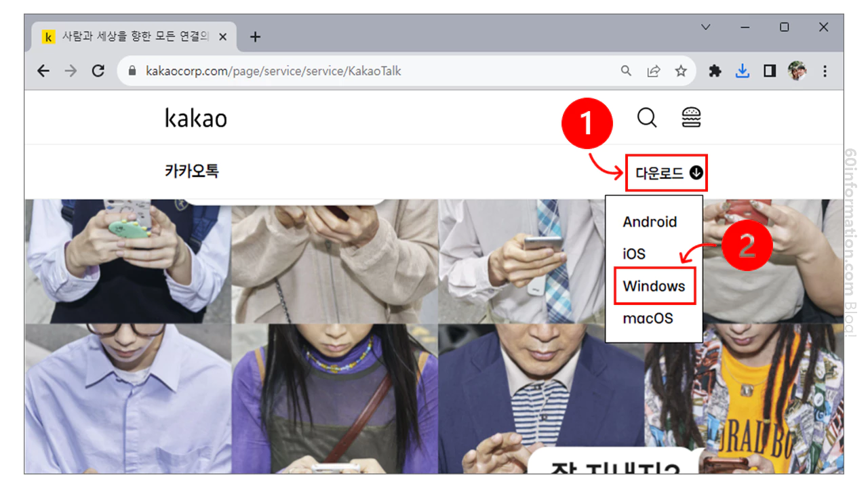868x488 pixels.
Task: Select the kakao page tab
Action: pos(134,37)
